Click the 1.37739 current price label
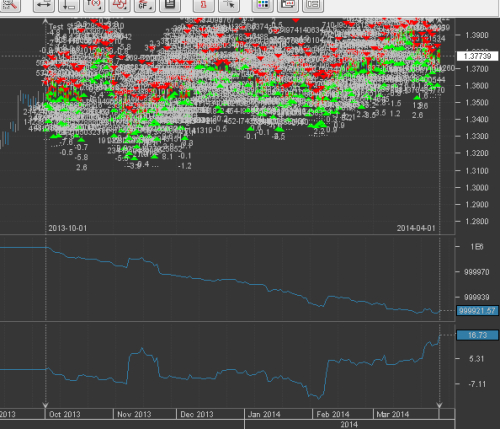Viewport: 500px width, 429px height. click(x=477, y=56)
